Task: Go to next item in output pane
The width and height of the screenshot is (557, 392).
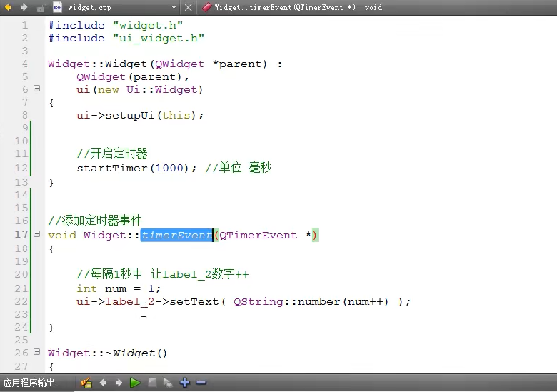Action: 119,383
